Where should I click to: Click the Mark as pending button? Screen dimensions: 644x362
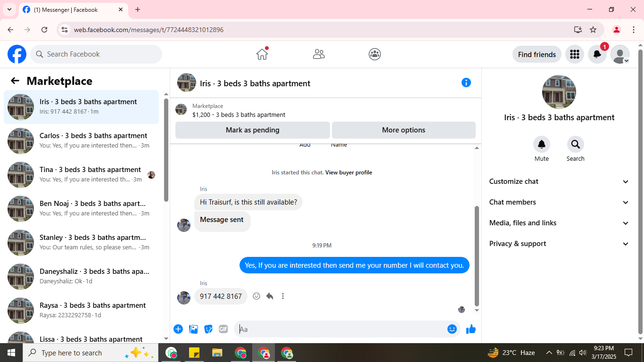point(253,130)
